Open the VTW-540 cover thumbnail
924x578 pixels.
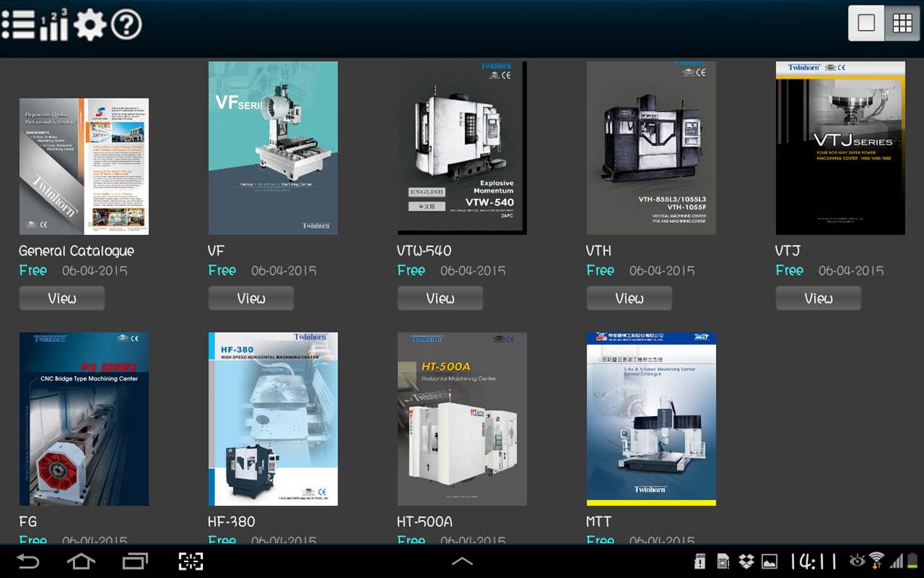(x=462, y=147)
